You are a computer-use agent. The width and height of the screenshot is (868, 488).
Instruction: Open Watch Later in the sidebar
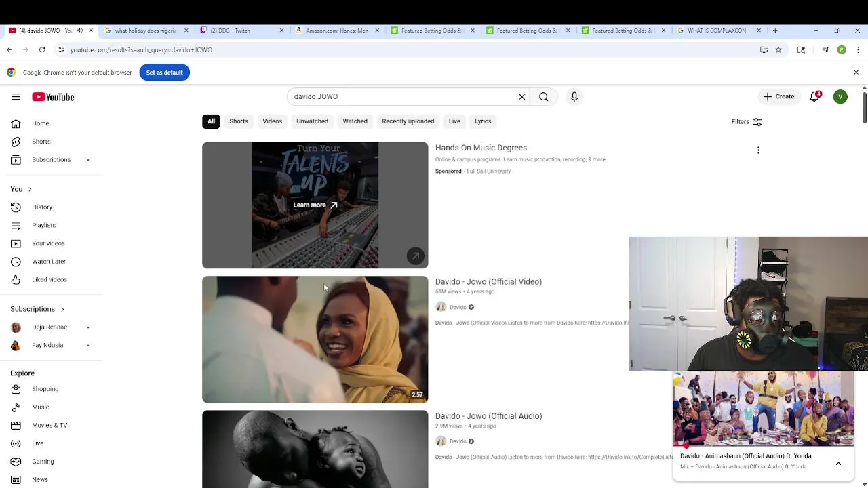click(x=49, y=262)
